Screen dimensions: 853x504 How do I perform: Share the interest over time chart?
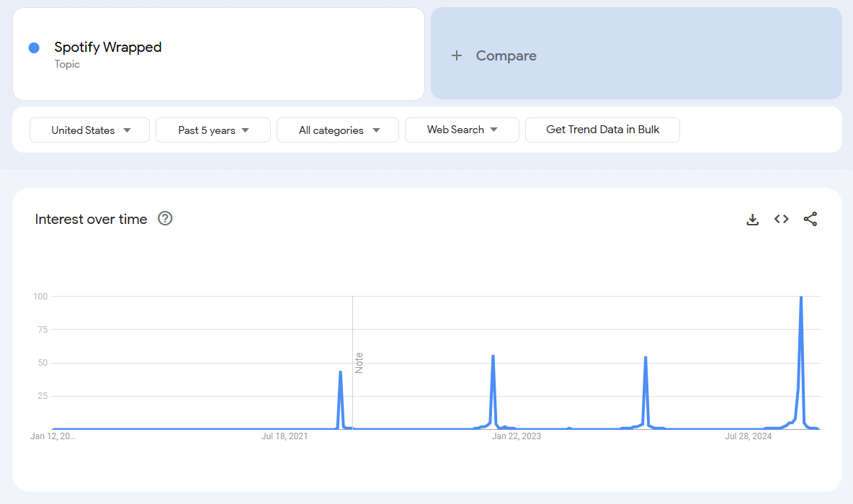coord(810,219)
